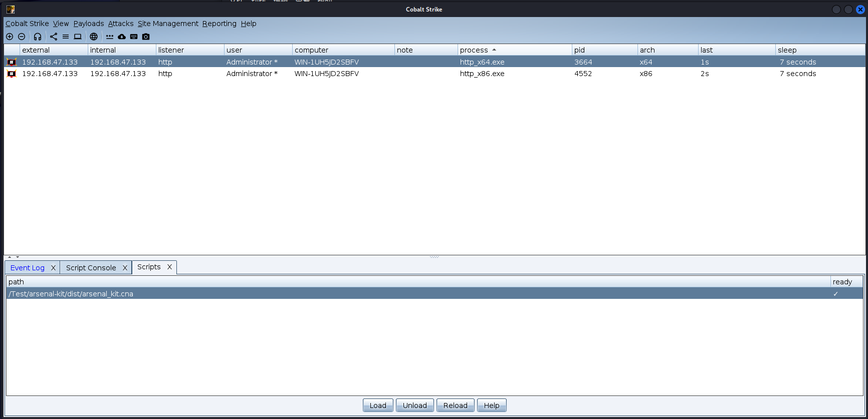Collapse the panel using the splitter up arrow

click(x=10, y=257)
